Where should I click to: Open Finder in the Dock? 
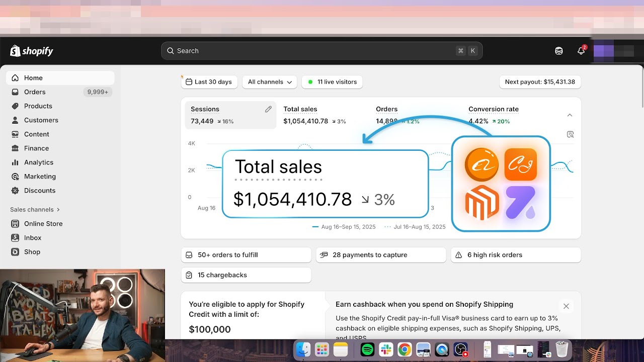(x=303, y=349)
